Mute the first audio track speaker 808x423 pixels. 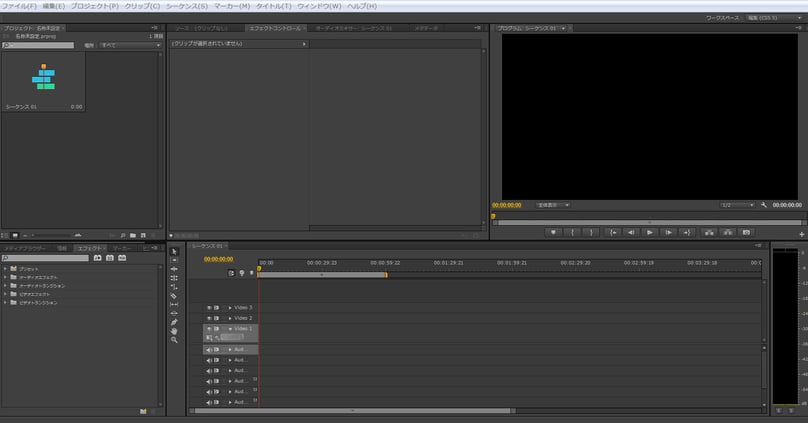210,350
